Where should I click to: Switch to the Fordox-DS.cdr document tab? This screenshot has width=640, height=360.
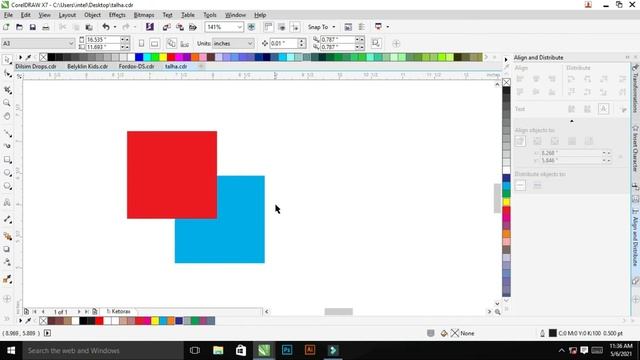[136, 66]
